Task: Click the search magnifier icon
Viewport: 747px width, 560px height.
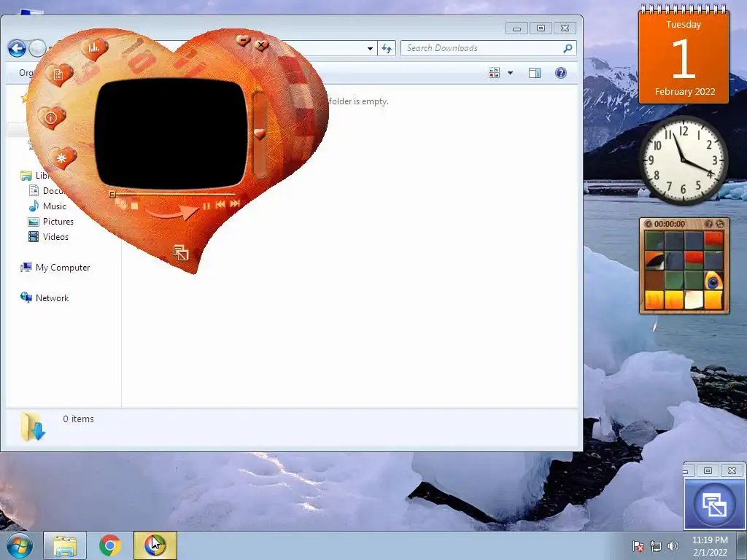Action: 568,48
